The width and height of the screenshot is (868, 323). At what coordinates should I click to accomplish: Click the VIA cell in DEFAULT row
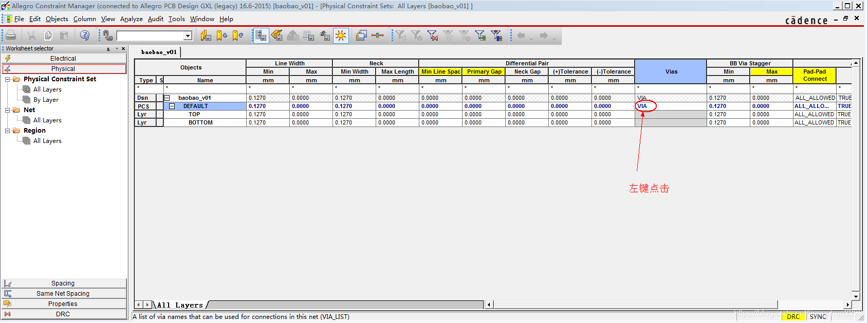pyautogui.click(x=671, y=106)
